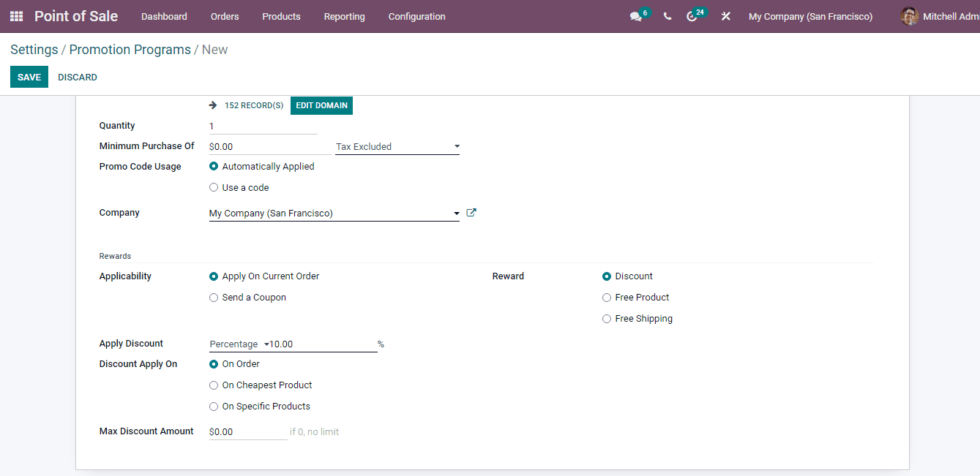Open the Tax Excluded dropdown
Image resolution: width=980 pixels, height=476 pixels.
click(457, 146)
